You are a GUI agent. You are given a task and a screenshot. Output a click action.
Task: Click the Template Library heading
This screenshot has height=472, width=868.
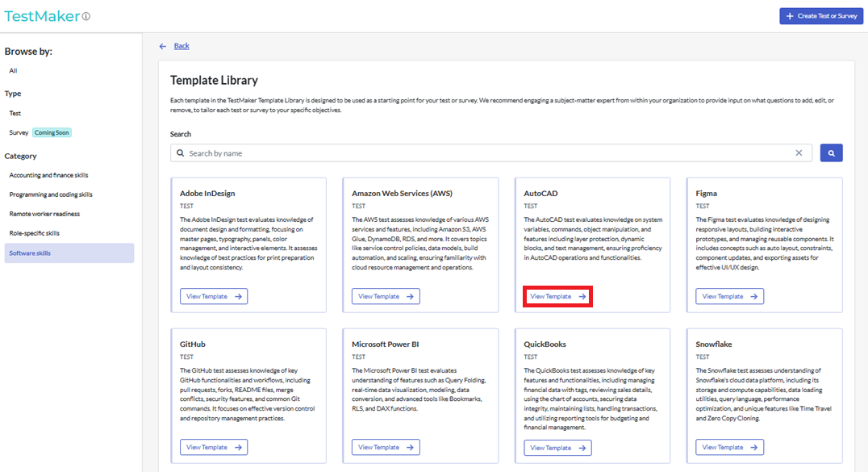(215, 81)
